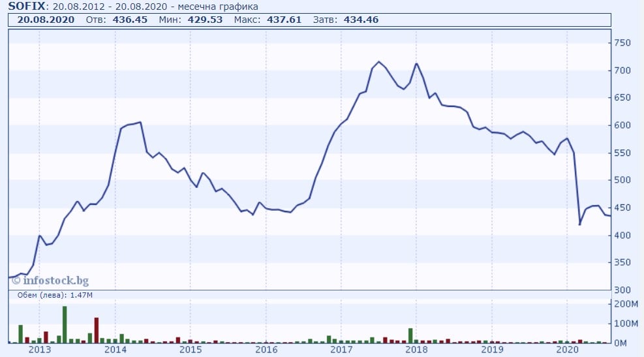Click the 2015 year label on axis
Screen dimensions: 644x357
(191, 350)
